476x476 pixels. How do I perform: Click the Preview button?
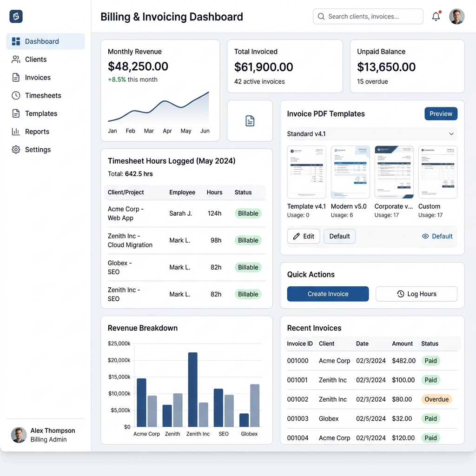pyautogui.click(x=441, y=114)
